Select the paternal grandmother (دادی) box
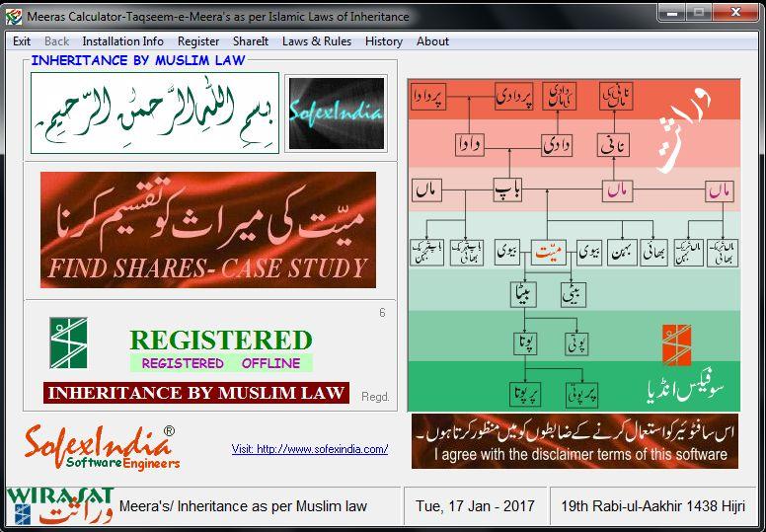The height and width of the screenshot is (532, 766). [x=557, y=145]
